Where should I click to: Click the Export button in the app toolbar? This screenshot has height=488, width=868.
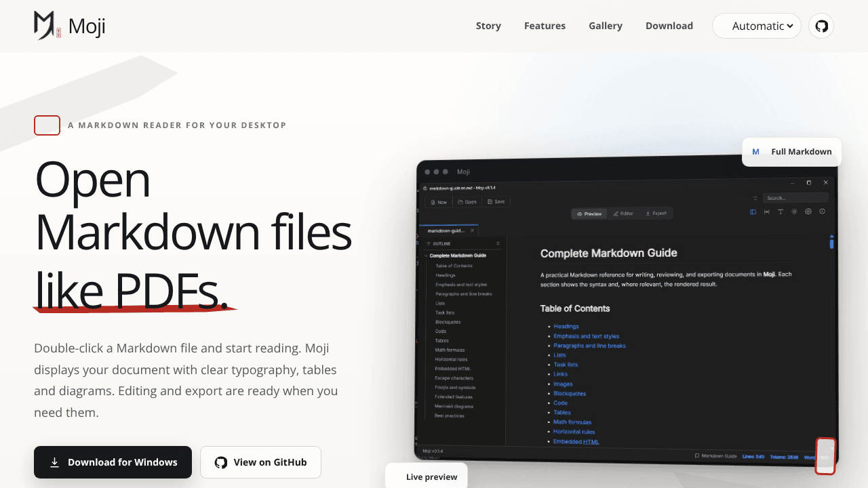click(656, 213)
